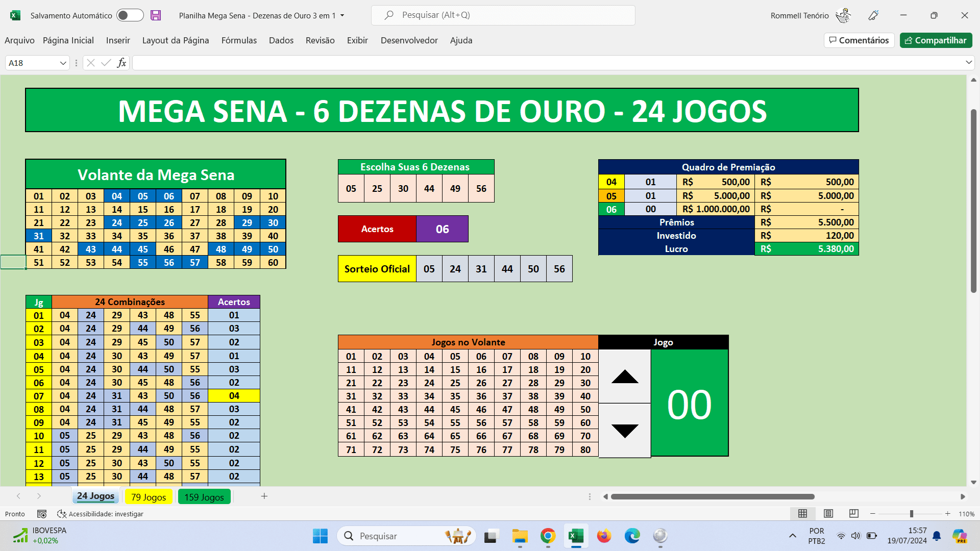The height and width of the screenshot is (551, 980).
Task: Select the purple Acertos 06 cell
Action: click(443, 229)
